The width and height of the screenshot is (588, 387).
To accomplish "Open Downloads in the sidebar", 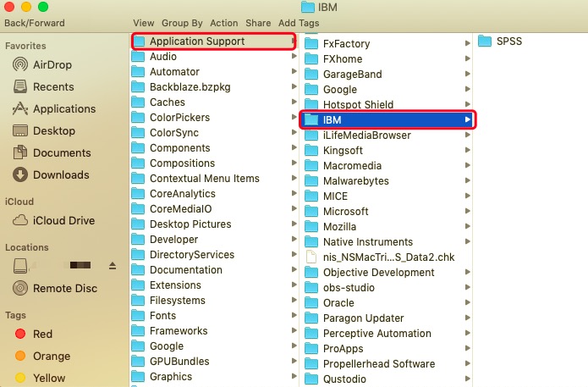I will pos(51,175).
